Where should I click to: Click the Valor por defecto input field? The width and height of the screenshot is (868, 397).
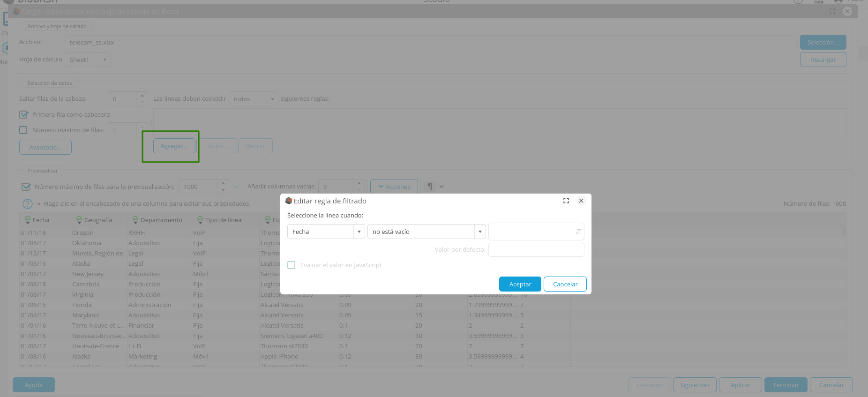pos(536,250)
